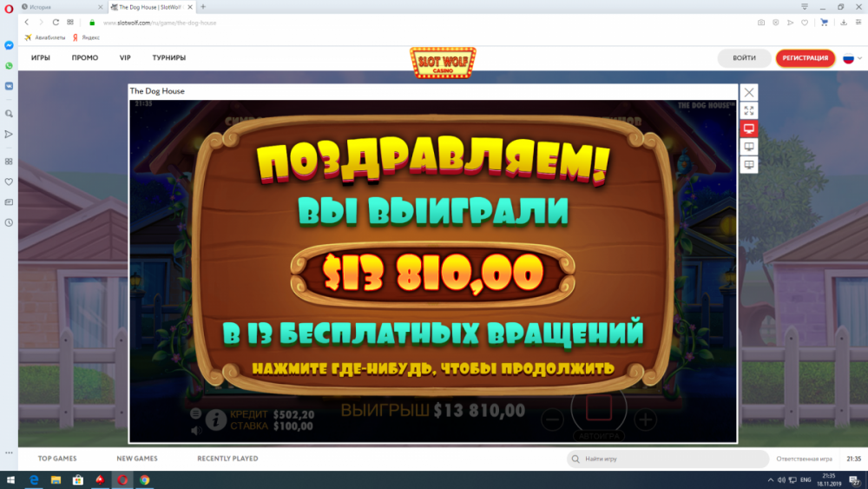View site security lock info
The image size is (868, 489).
pyautogui.click(x=92, y=23)
